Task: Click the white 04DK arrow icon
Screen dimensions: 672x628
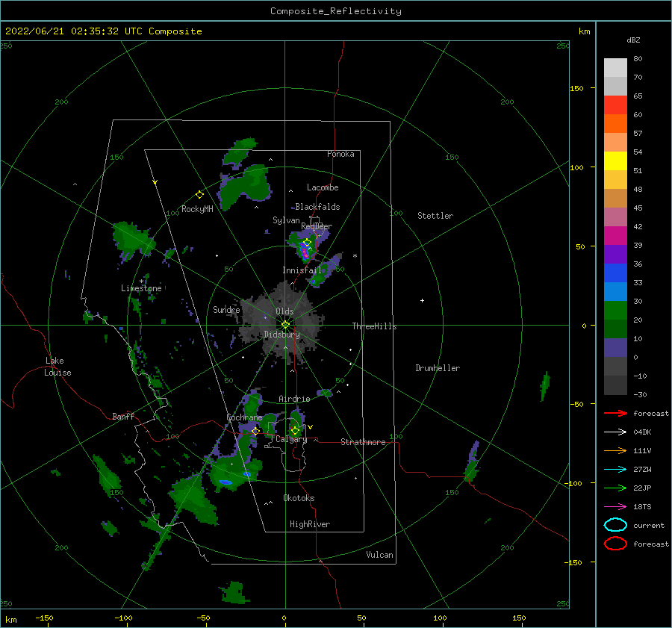Action: tap(615, 432)
